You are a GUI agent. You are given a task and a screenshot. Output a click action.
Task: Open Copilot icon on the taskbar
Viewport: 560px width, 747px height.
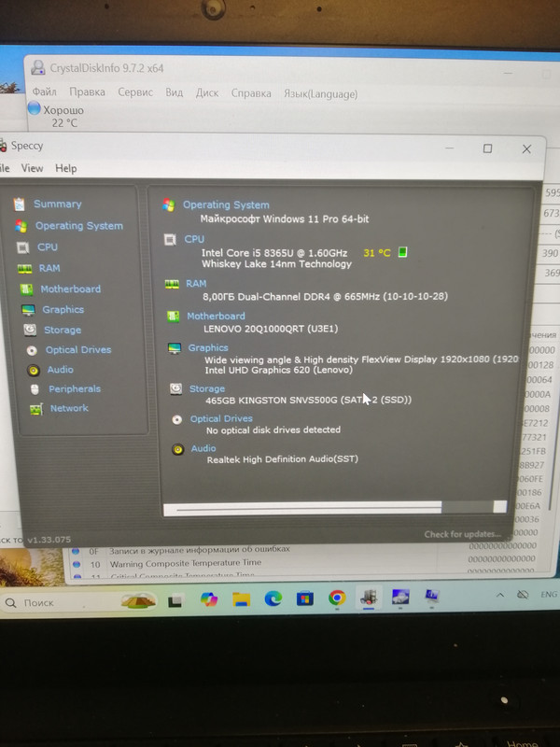pyautogui.click(x=208, y=599)
